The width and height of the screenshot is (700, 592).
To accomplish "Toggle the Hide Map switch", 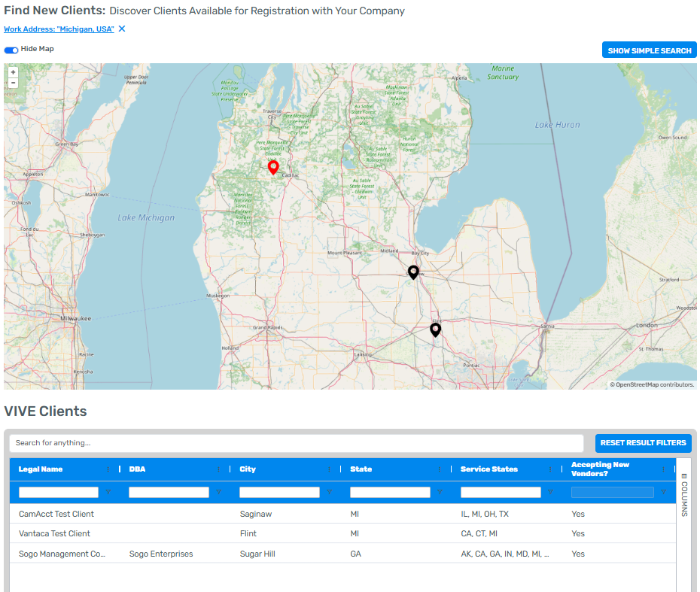I will coord(11,50).
